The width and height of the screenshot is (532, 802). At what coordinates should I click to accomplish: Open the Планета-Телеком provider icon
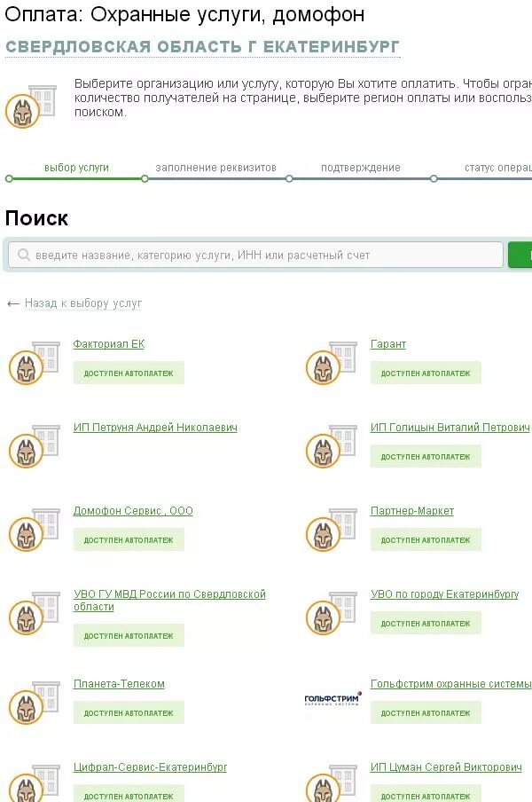click(35, 703)
